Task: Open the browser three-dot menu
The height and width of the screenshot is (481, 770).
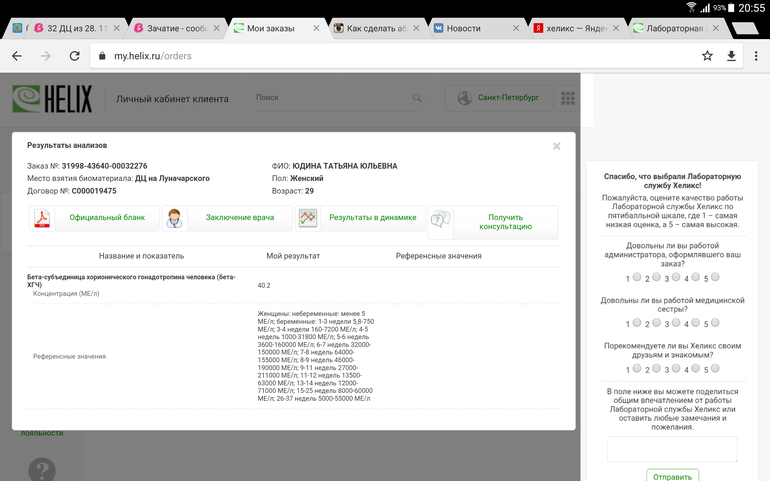Action: (755, 56)
